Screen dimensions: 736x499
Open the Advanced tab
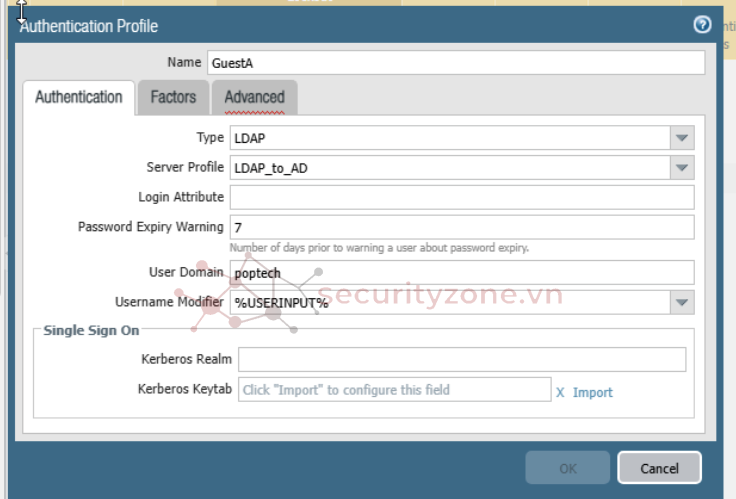[254, 97]
